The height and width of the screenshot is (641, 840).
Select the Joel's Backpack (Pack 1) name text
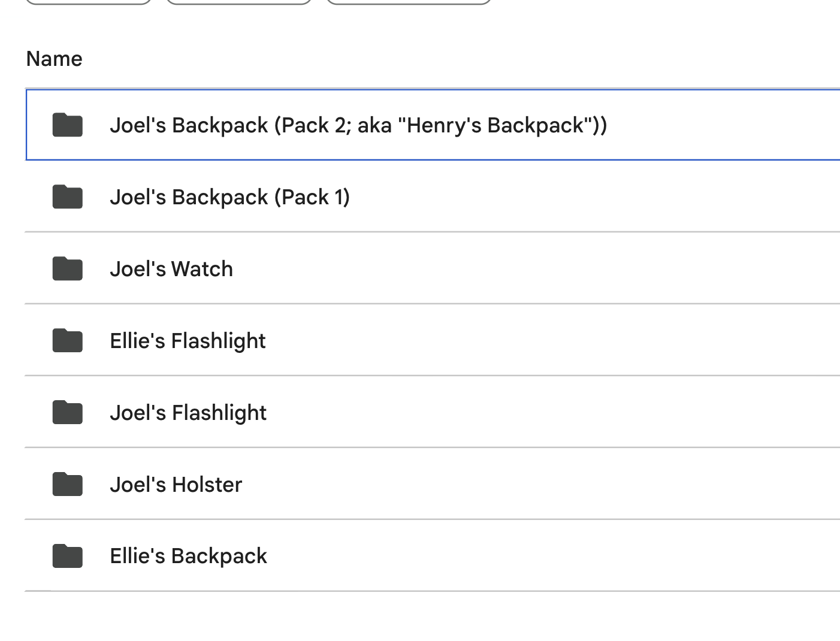[x=229, y=197]
